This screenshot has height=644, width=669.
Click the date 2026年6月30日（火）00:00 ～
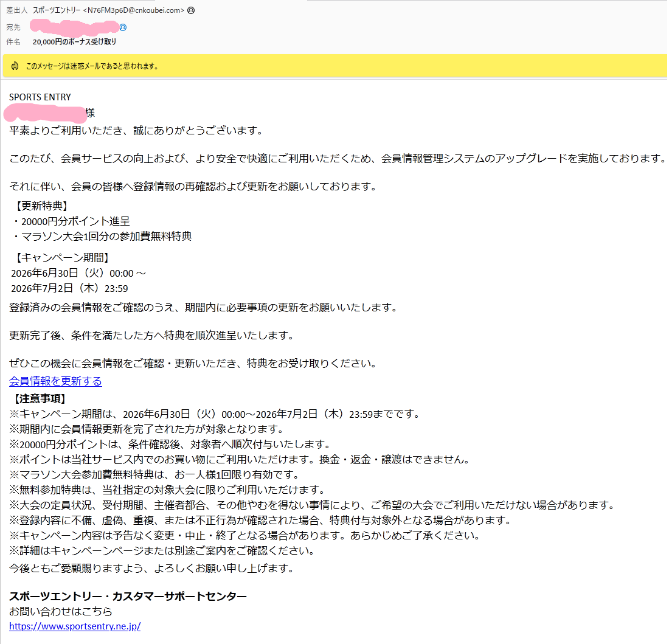coord(78,273)
